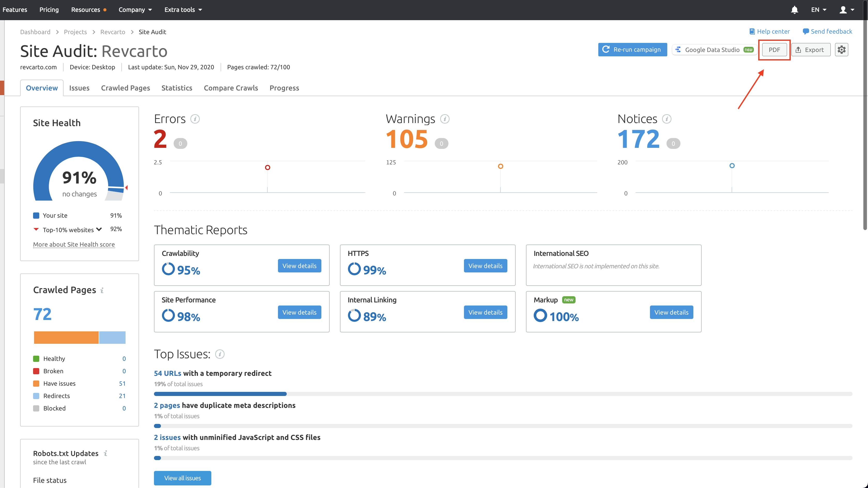Click the crawled pages total 72
Viewport: 868px width, 488px height.
pos(42,314)
